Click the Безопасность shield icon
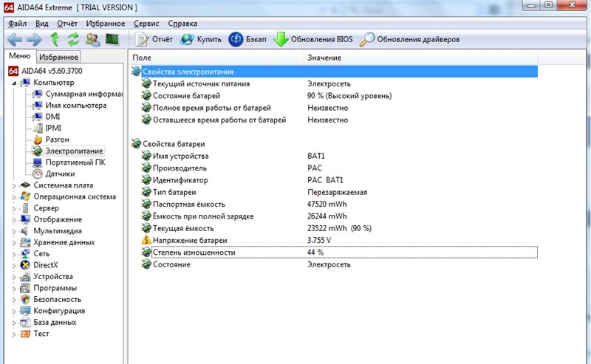Viewport: 591px width, 364px height. point(25,299)
